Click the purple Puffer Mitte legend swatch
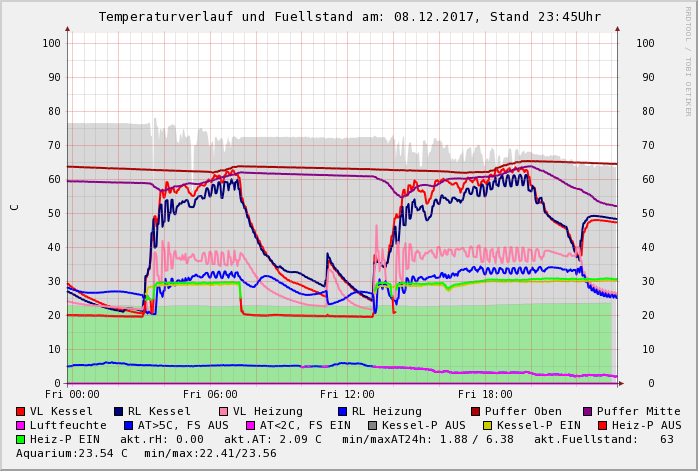The image size is (698, 471). pos(588,411)
